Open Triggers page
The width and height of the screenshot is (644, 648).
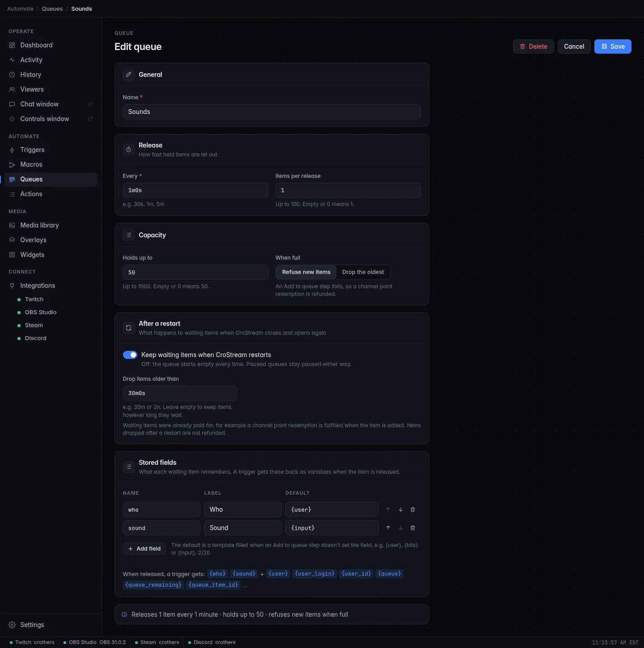tap(51, 150)
